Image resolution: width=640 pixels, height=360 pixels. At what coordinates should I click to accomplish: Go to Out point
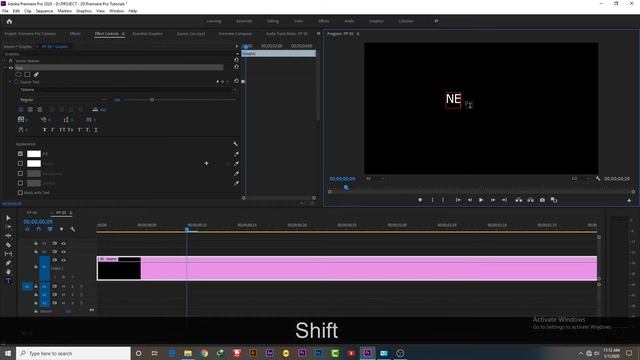pyautogui.click(x=504, y=200)
